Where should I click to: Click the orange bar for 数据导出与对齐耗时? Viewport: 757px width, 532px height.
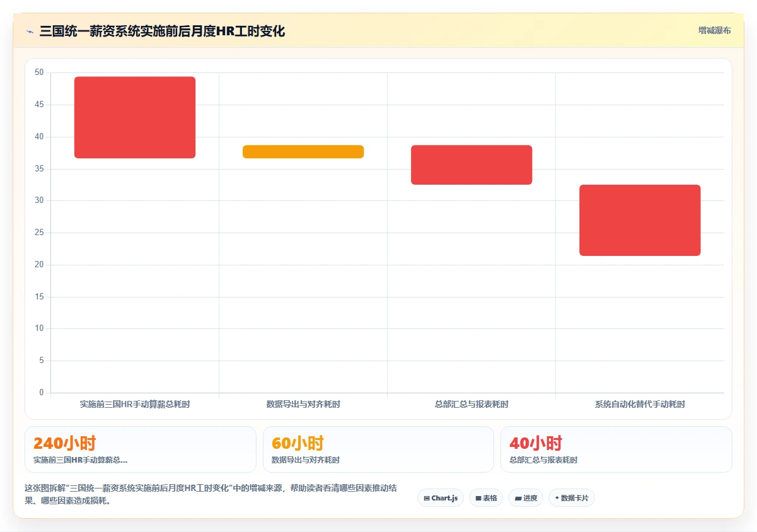303,151
